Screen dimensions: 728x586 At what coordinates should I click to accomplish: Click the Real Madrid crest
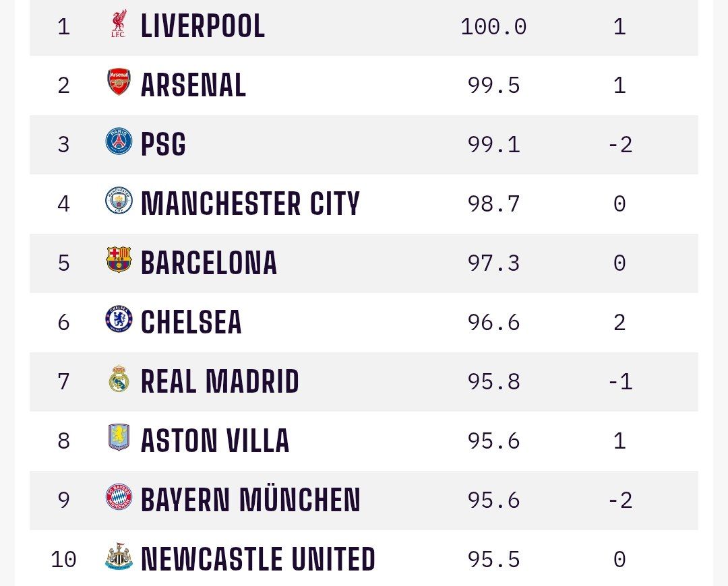[x=119, y=379]
